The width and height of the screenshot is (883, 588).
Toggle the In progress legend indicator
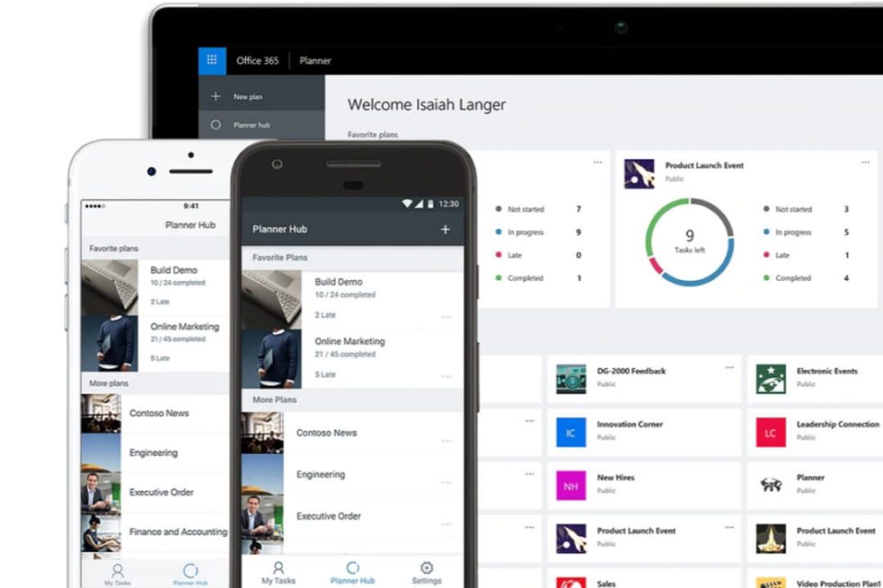[498, 231]
